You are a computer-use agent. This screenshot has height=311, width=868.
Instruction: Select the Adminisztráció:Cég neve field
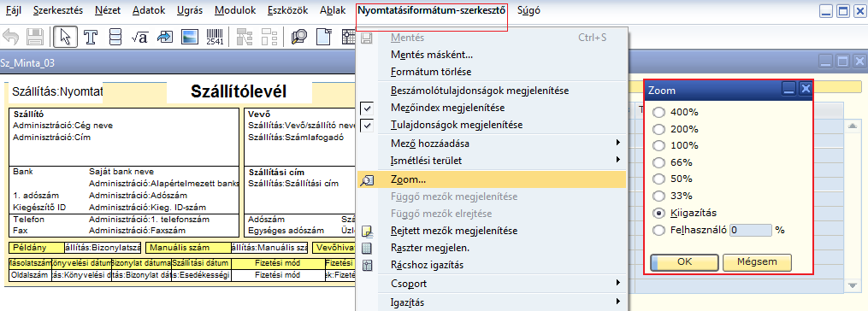pyautogui.click(x=62, y=126)
